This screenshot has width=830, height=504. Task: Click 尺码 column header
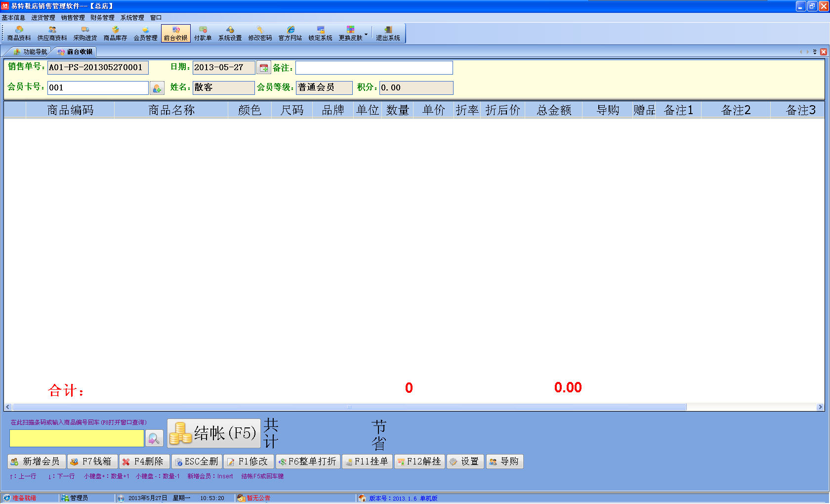[x=292, y=110]
